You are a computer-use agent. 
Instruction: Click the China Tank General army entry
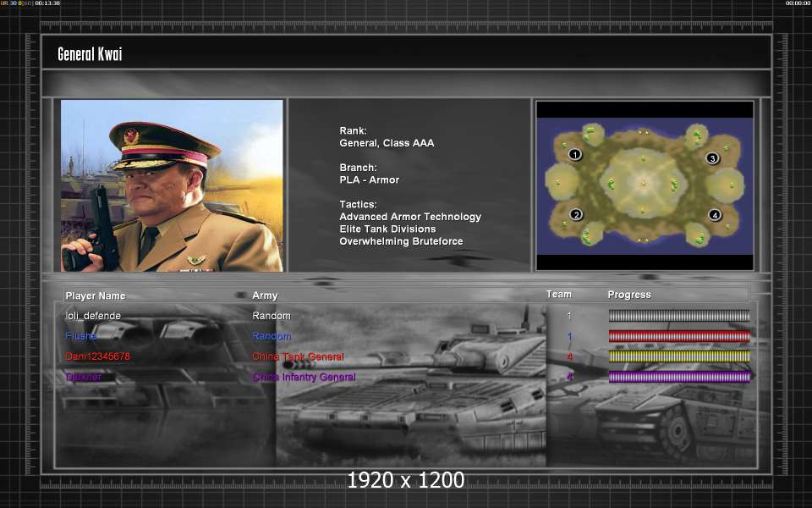tap(298, 356)
